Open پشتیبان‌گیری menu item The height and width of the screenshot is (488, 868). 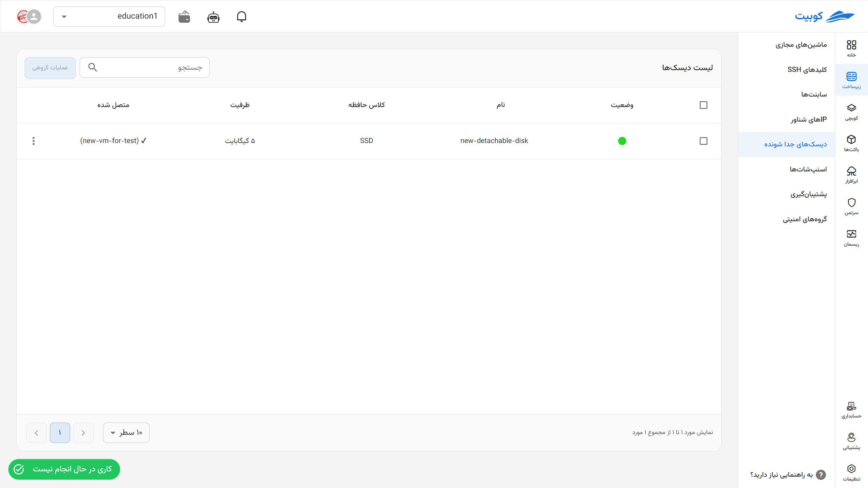(x=787, y=194)
